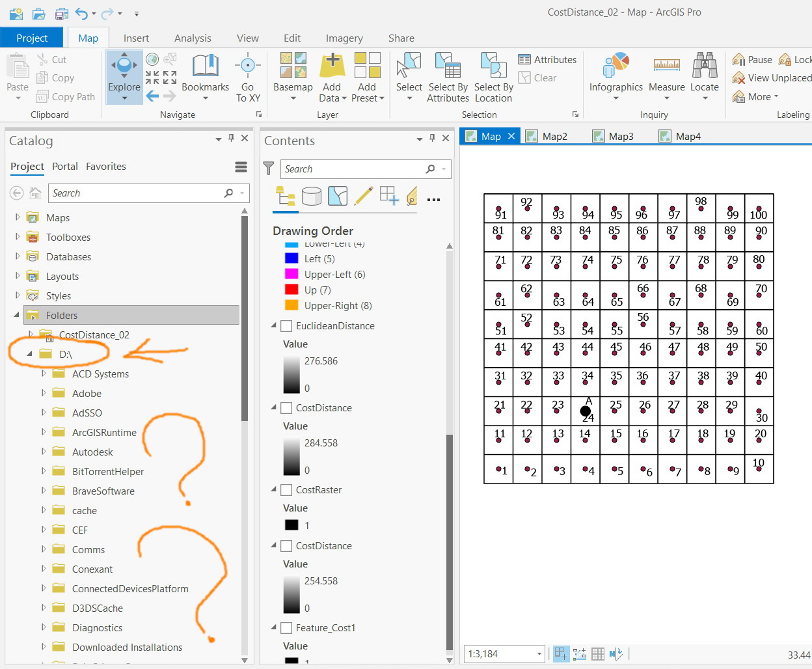Check the Feature_Cost1 layer checkbox

tap(286, 628)
